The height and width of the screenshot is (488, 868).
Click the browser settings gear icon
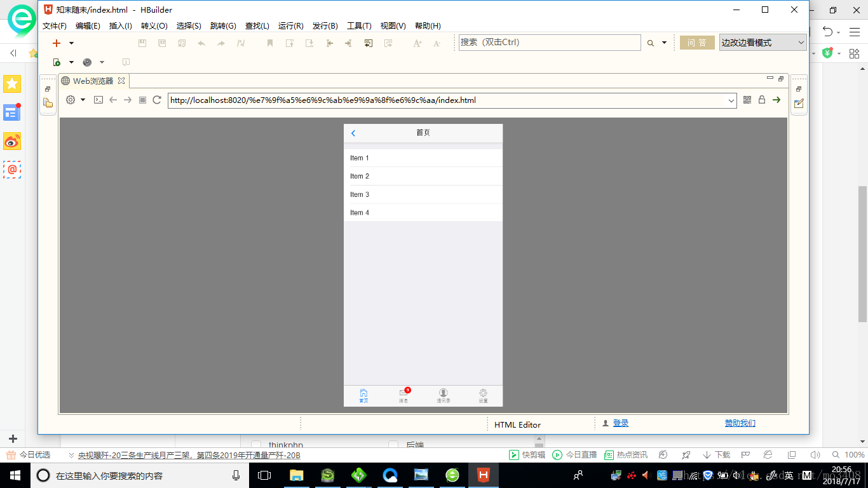click(x=71, y=100)
